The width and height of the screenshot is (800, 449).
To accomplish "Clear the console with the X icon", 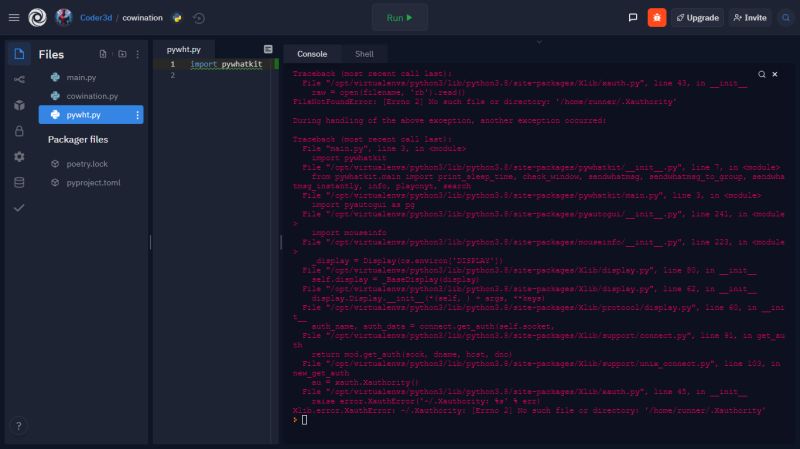I will [x=774, y=74].
